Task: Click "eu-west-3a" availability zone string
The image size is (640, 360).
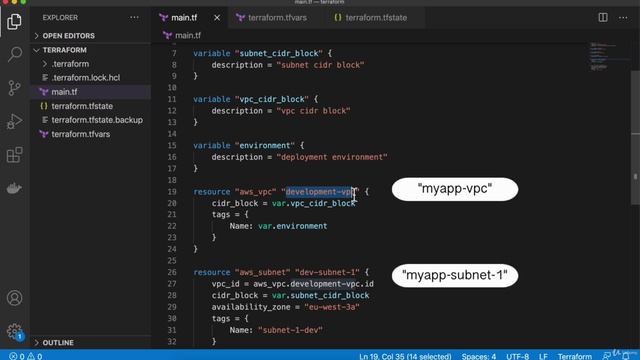Action: [332, 307]
